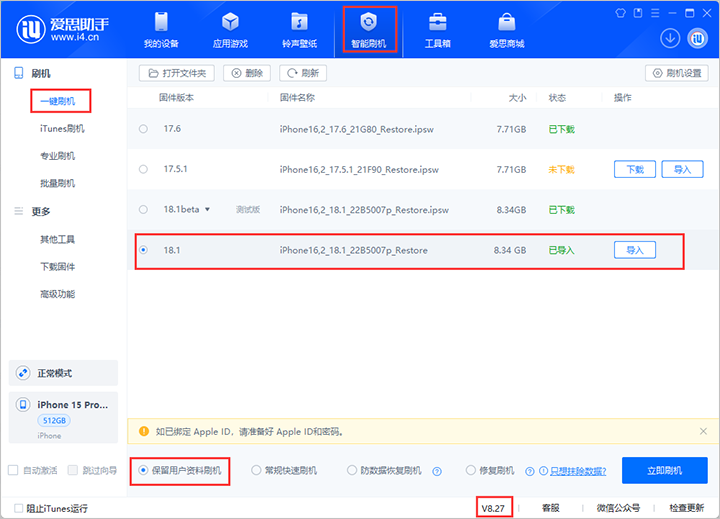
Task: Select firmware 17.6 radio button
Action: (x=143, y=129)
